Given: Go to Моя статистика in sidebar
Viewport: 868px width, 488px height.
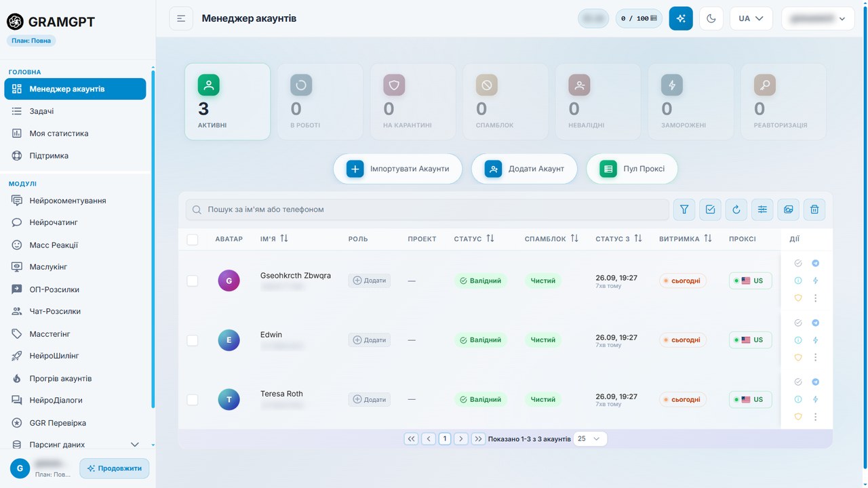Looking at the screenshot, I should click(x=75, y=134).
